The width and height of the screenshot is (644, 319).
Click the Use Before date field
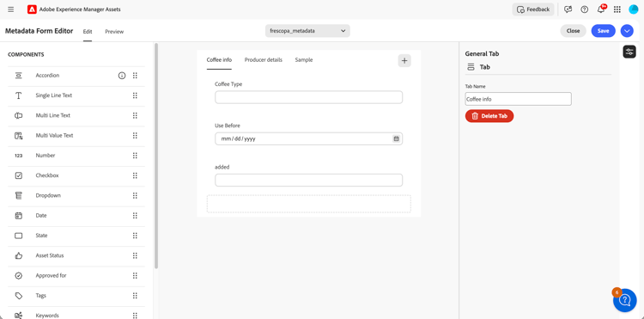pyautogui.click(x=309, y=139)
